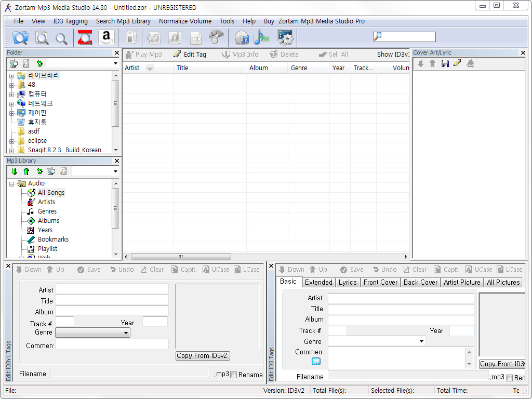This screenshot has height=399, width=532.
Task: Click Copy From ID3v2 button
Action: tap(203, 355)
